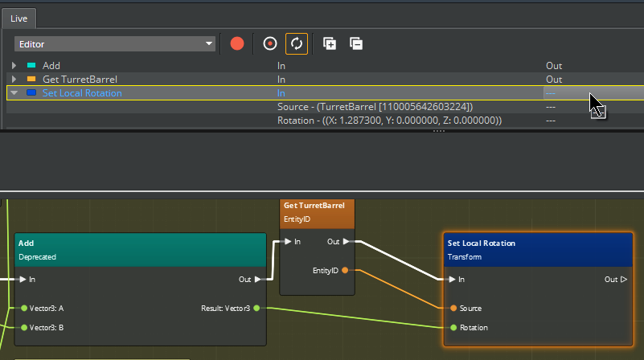Click the red record button
The height and width of the screenshot is (360, 644).
click(x=237, y=43)
